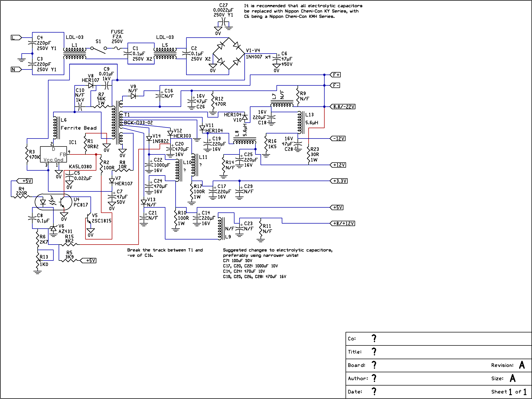The width and height of the screenshot is (532, 399).
Task: Select the C9 0.01µF 1kV capacitor
Action: pos(107,85)
